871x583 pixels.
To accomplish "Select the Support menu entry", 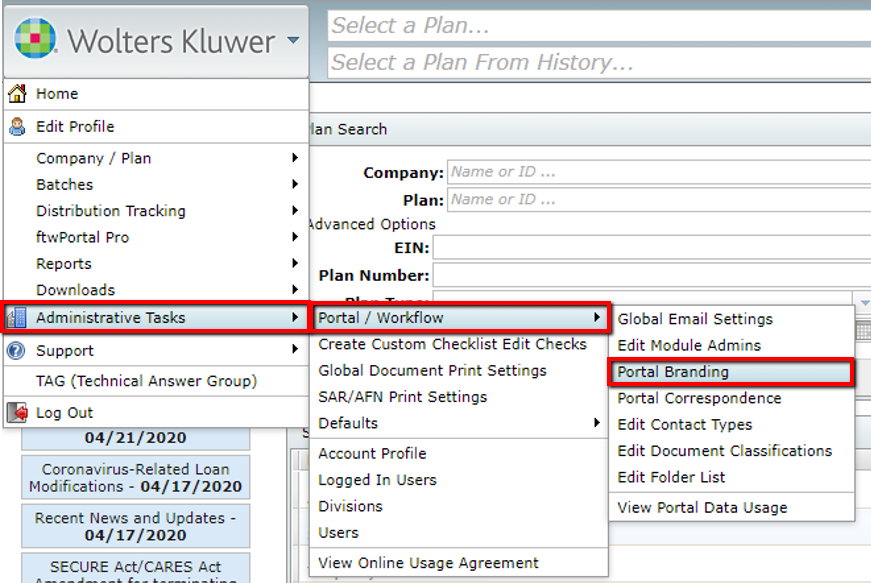I will tap(156, 350).
